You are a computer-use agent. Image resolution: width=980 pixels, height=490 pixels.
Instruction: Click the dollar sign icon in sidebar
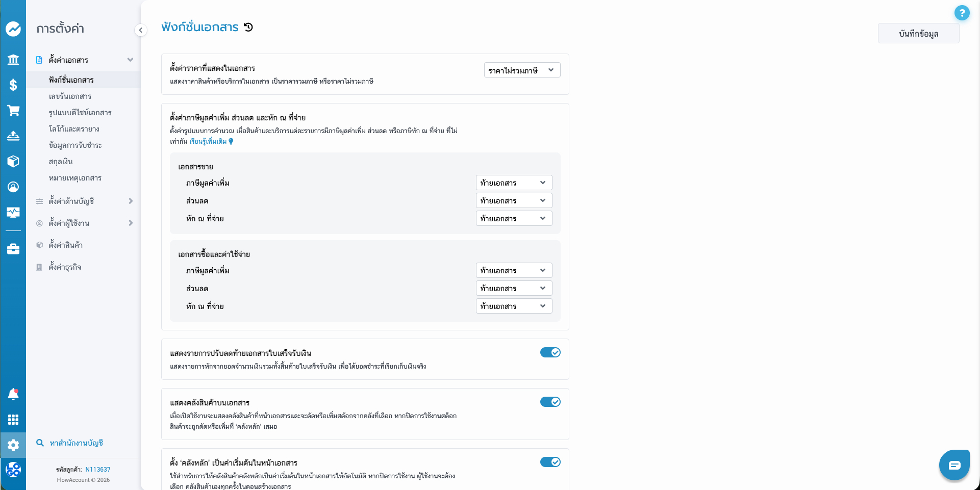13,85
